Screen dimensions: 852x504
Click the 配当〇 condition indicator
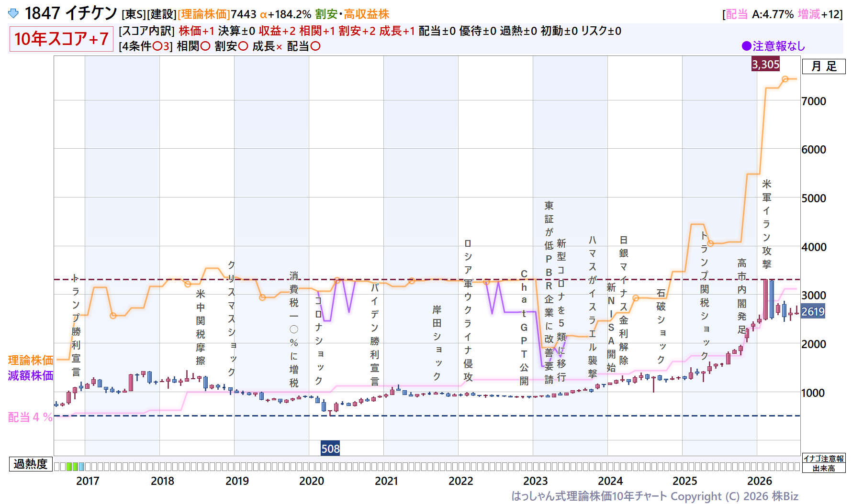(x=304, y=46)
